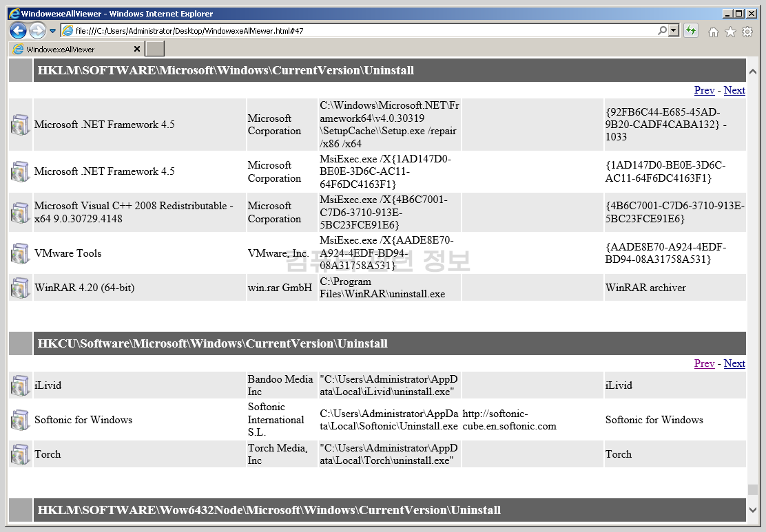The width and height of the screenshot is (766, 532).
Task: Click the page icon in address bar
Action: (x=68, y=31)
